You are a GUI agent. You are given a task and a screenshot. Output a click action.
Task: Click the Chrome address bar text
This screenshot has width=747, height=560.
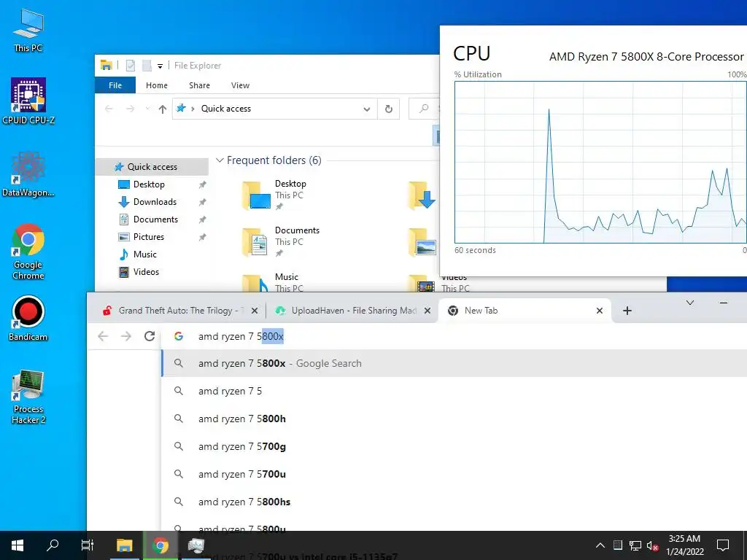coord(241,336)
